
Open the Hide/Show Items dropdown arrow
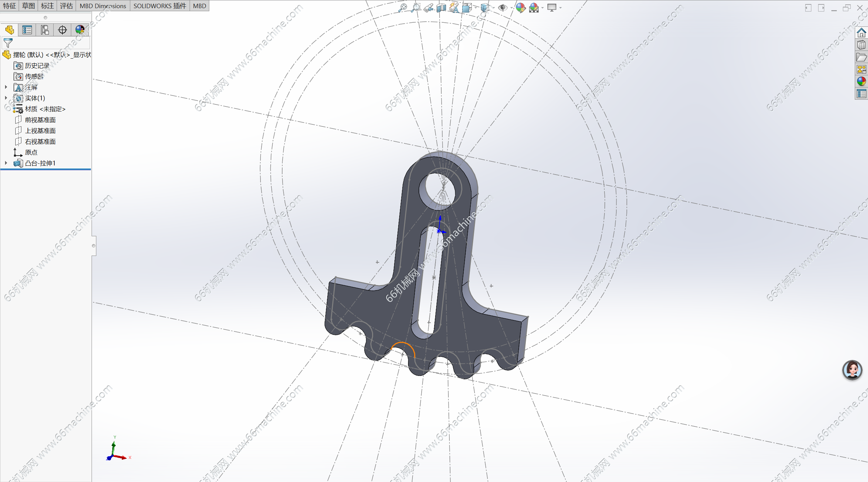(x=511, y=7)
